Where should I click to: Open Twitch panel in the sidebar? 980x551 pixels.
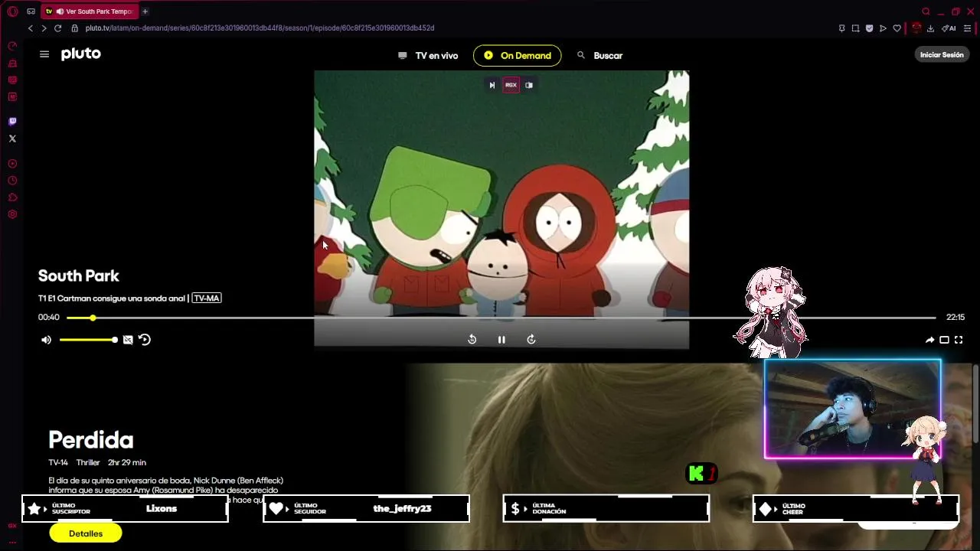coord(12,121)
